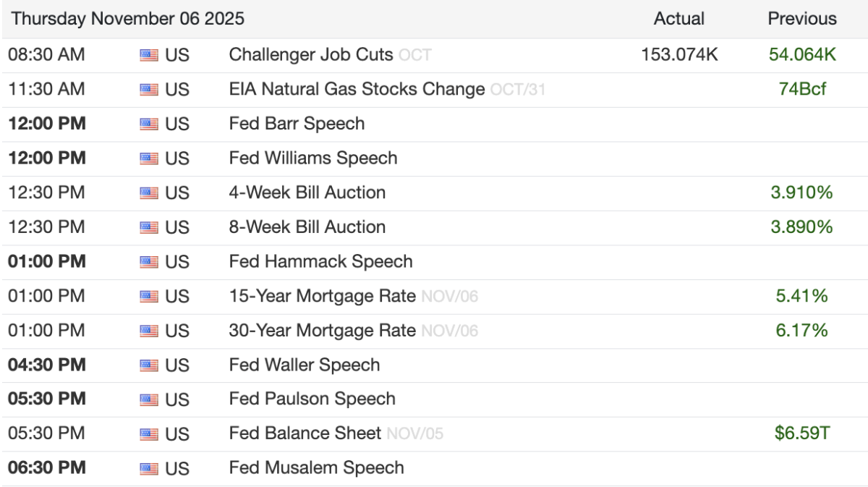Click the US flag beside Fed Balance Sheet
868x487 pixels.
pos(149,434)
